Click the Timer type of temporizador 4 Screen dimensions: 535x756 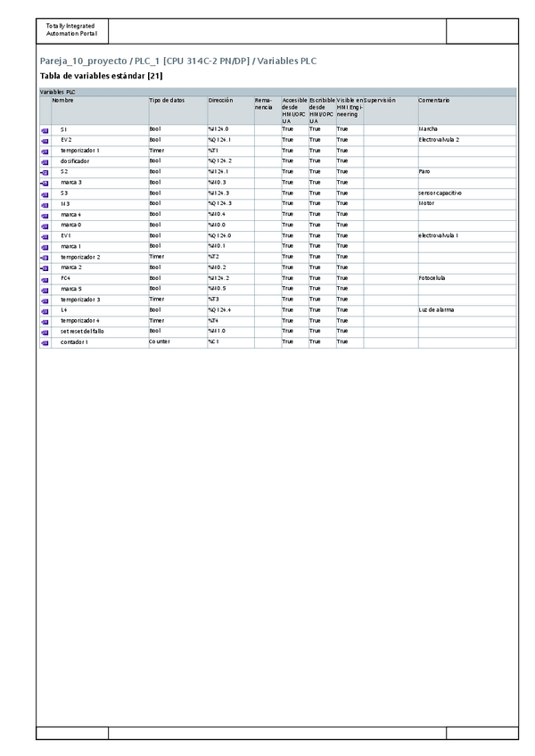tap(178, 321)
